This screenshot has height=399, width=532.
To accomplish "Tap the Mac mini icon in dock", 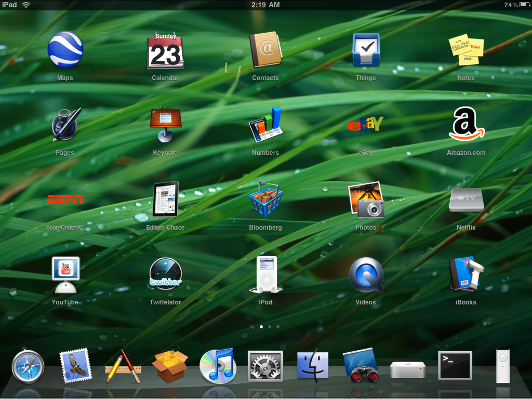I will (x=407, y=370).
